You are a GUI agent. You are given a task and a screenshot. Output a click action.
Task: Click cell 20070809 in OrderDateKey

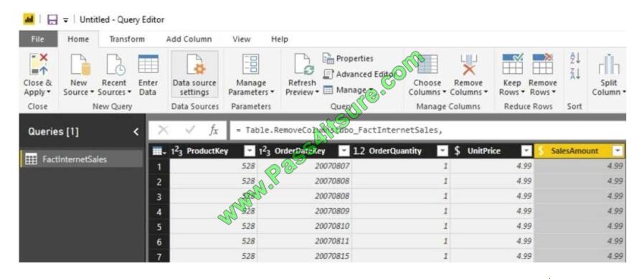click(x=304, y=211)
